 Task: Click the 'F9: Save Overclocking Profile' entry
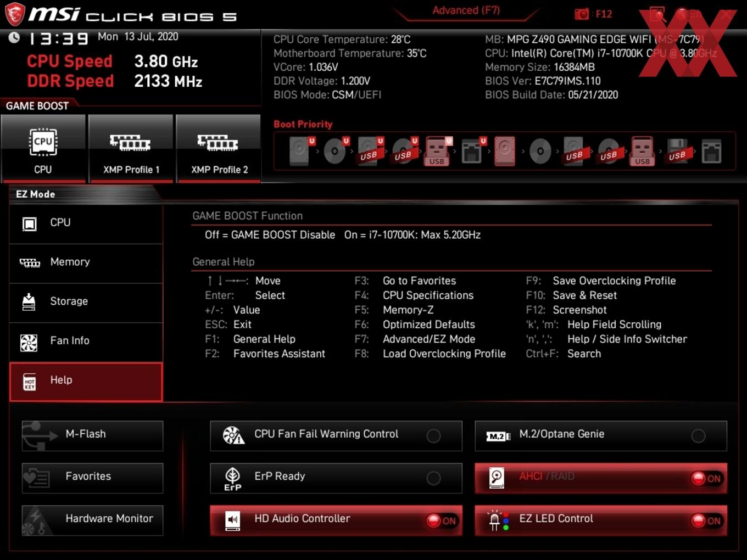(601, 281)
